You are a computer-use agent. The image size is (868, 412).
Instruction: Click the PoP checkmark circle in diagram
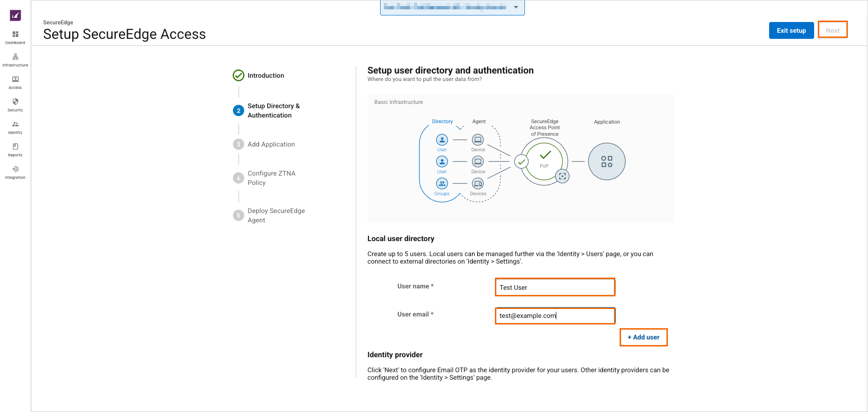[544, 161]
